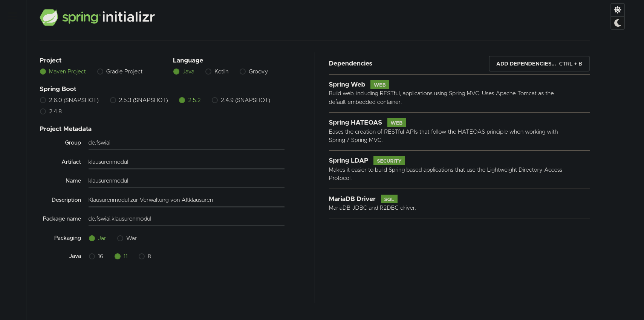Edit the Description field text

coord(186,200)
